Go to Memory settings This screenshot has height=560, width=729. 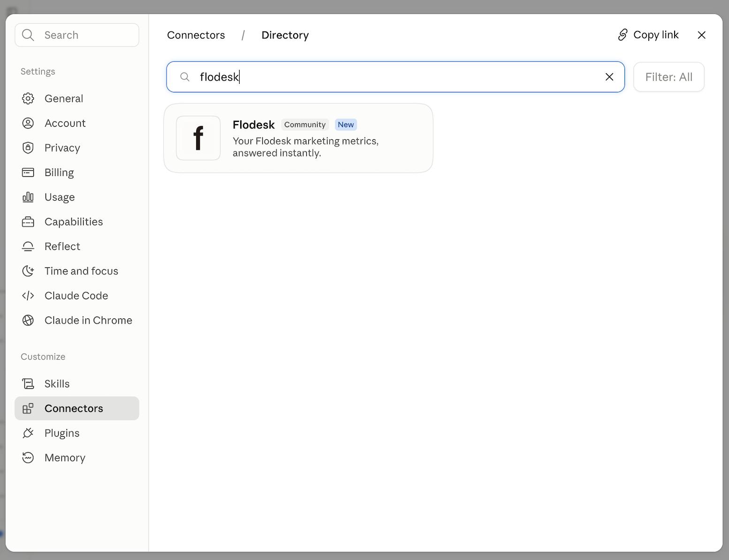coord(77,458)
